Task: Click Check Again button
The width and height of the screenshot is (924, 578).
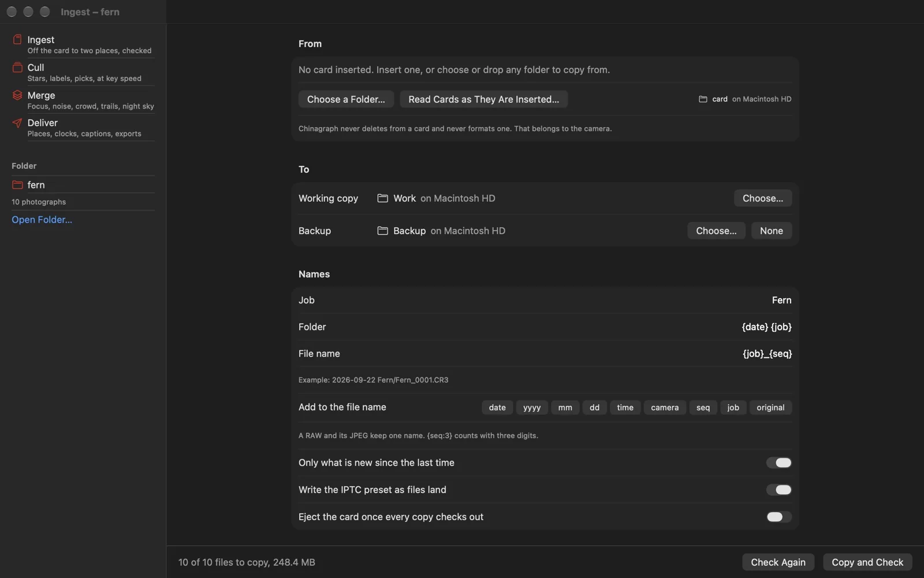Action: (778, 562)
